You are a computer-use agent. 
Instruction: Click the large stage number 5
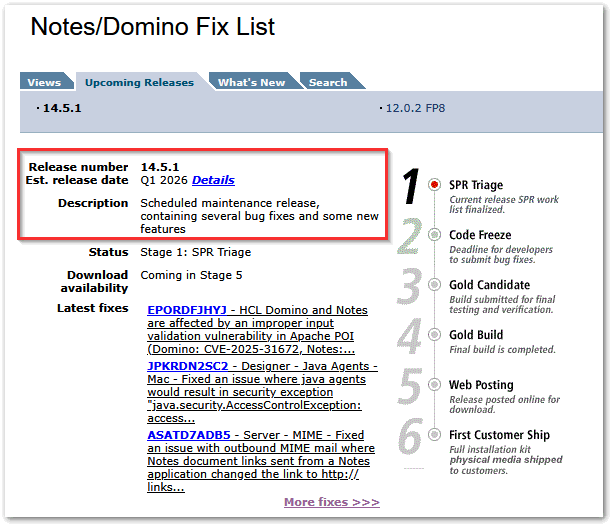[409, 386]
